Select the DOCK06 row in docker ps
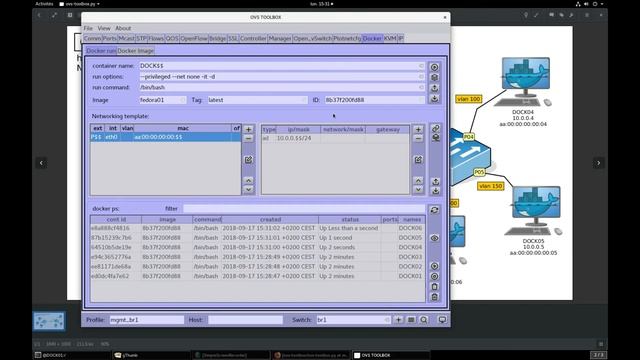640x360 pixels. [258, 228]
